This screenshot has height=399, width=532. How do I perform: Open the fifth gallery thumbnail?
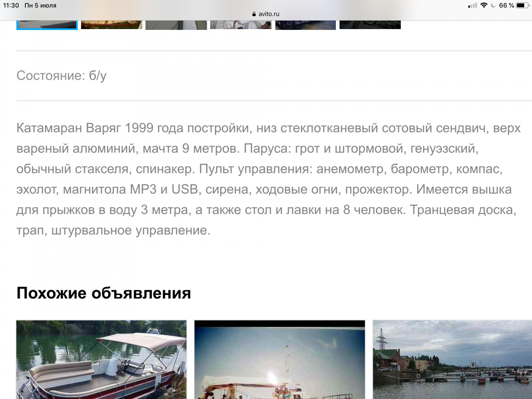pyautogui.click(x=305, y=25)
